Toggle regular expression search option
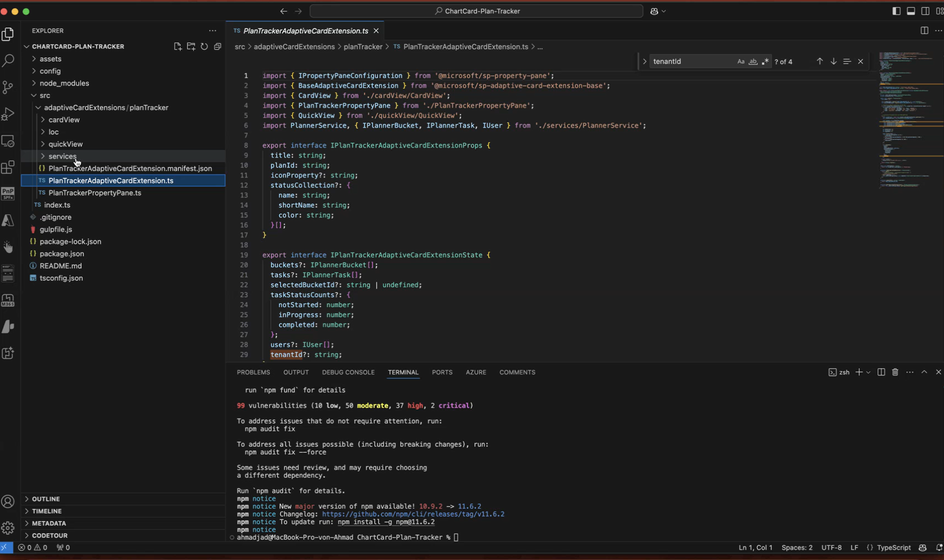The image size is (944, 560). tap(765, 61)
